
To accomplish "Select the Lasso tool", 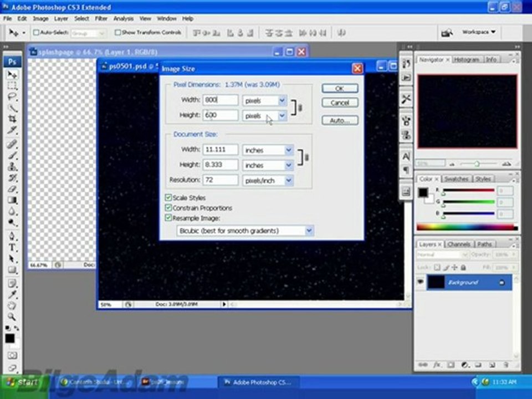I will tap(12, 96).
